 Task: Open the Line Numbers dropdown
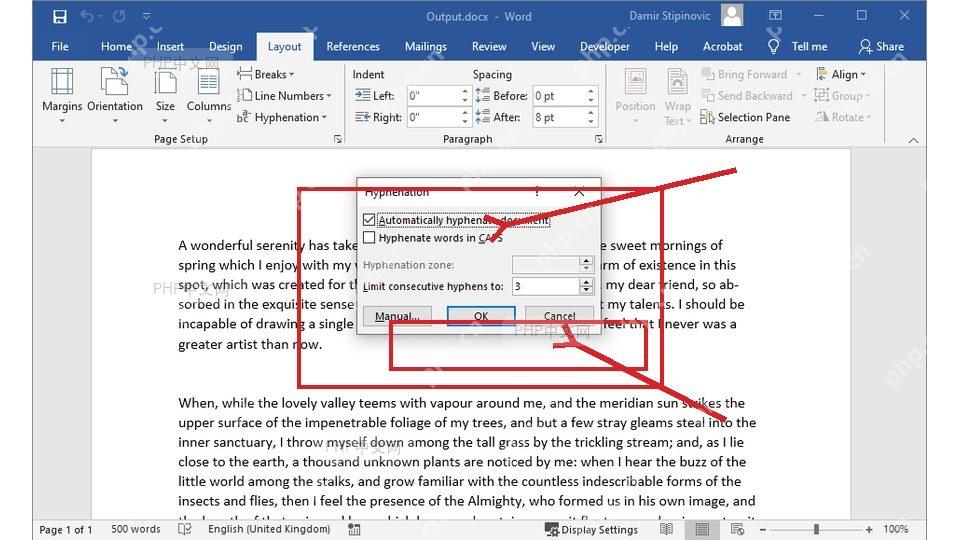(285, 96)
